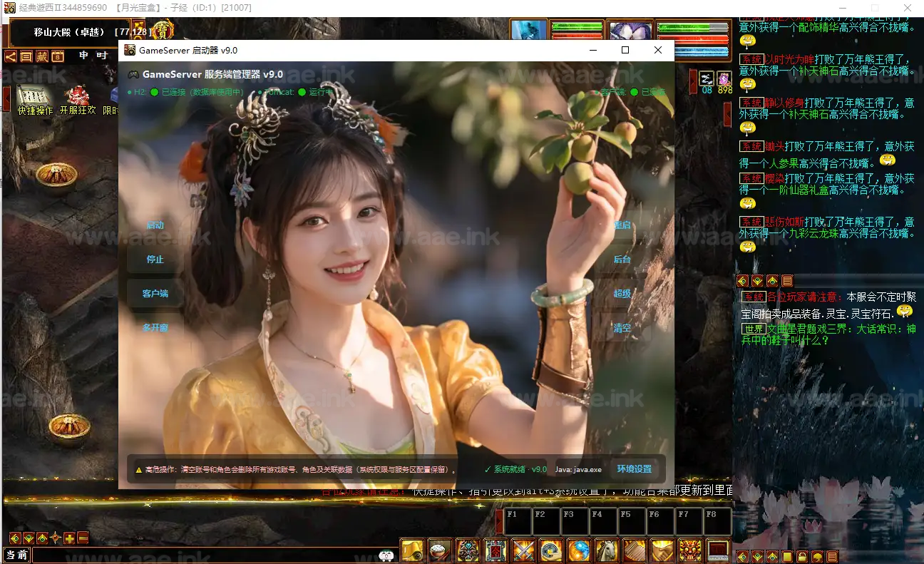Click the 停止 button in GameServer manager
Viewport: 924px width, 564px height.
155,259
